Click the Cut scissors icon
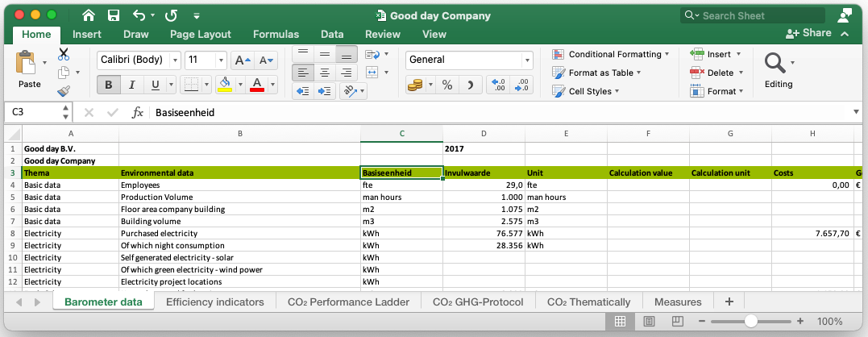This screenshot has height=337, width=868. point(64,54)
